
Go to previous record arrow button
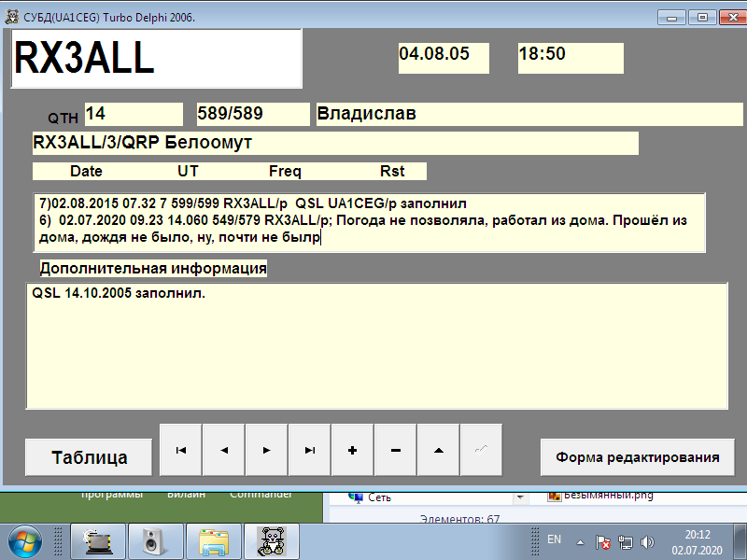click(x=223, y=450)
